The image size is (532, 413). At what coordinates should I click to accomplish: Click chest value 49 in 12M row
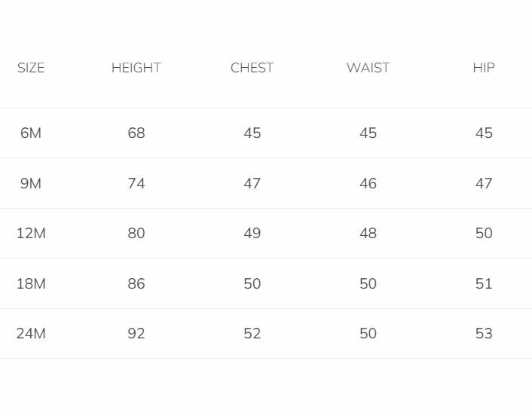point(252,234)
